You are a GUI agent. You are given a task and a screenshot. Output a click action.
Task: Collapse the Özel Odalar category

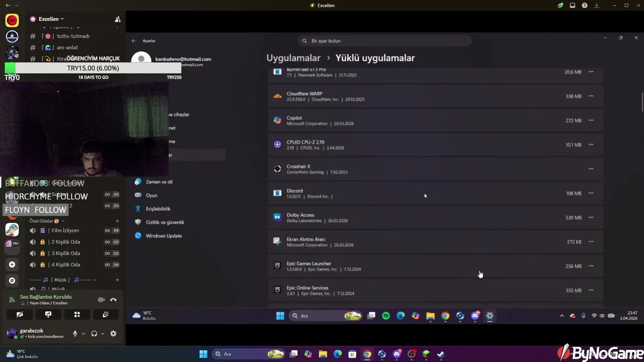[46, 221]
